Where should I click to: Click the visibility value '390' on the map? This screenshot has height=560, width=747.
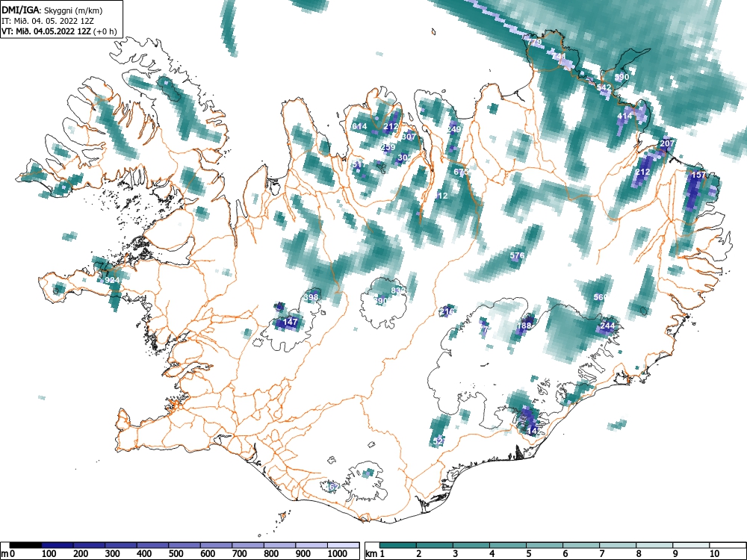point(381,301)
